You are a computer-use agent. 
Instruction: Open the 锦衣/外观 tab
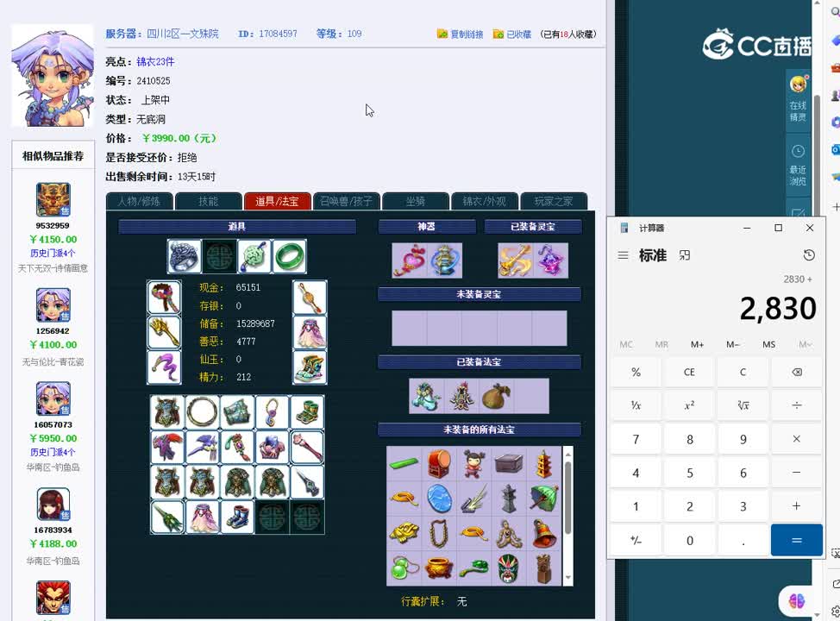(485, 201)
